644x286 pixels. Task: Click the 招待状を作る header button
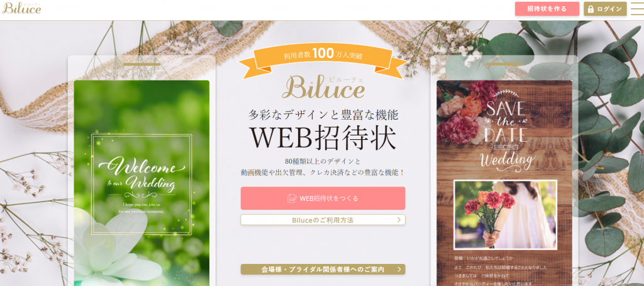click(x=547, y=9)
